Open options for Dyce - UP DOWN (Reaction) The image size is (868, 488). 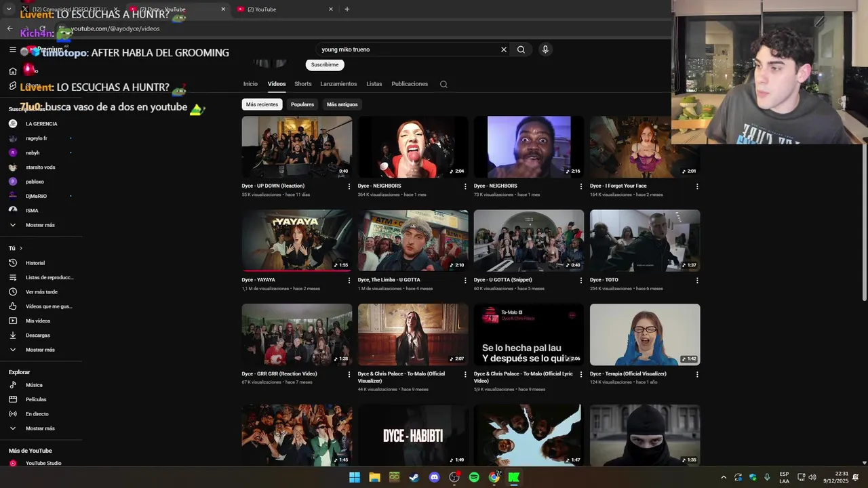tap(349, 186)
